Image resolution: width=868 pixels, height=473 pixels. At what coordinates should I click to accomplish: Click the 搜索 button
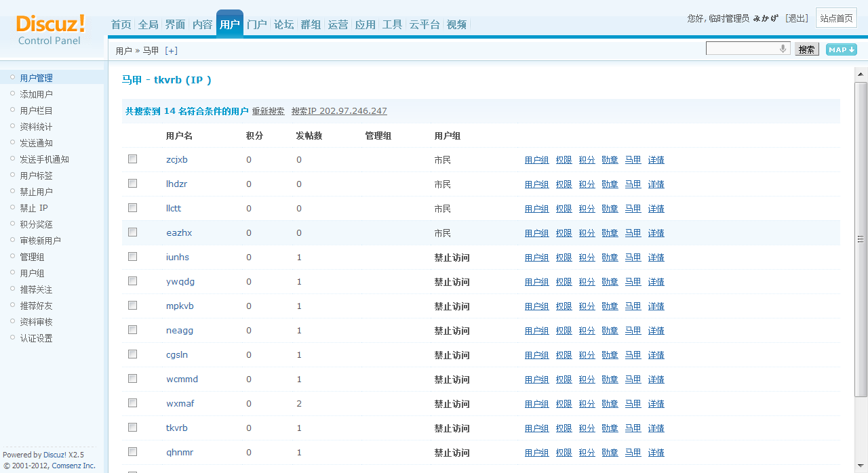(806, 49)
